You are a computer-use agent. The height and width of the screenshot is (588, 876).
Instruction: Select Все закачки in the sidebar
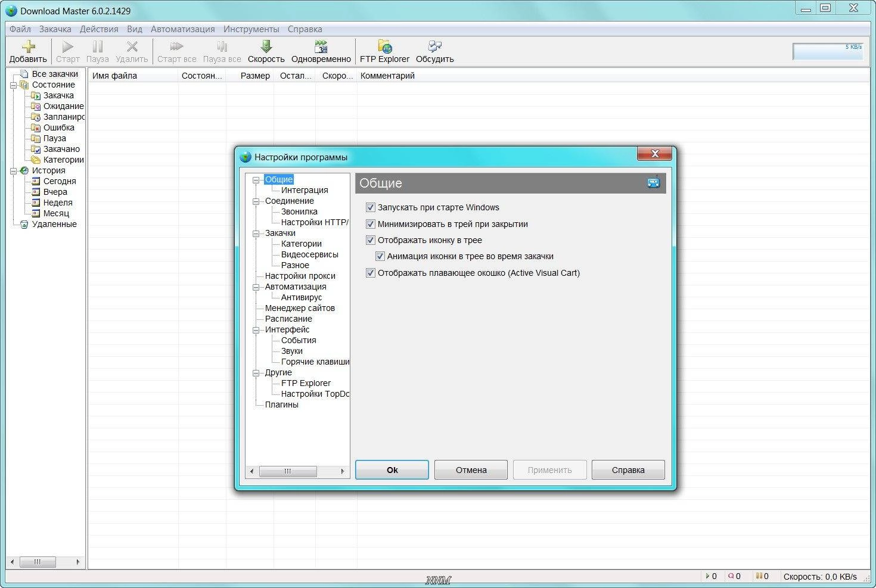coord(55,74)
